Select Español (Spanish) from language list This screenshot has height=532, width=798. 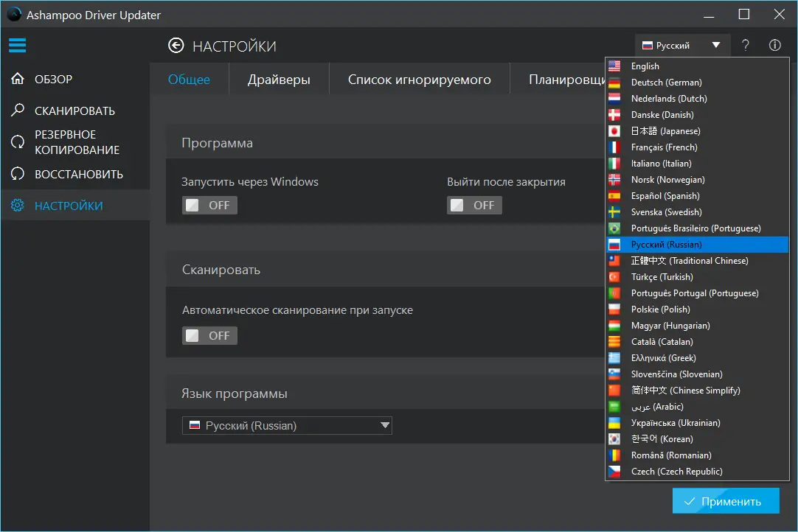click(x=697, y=196)
